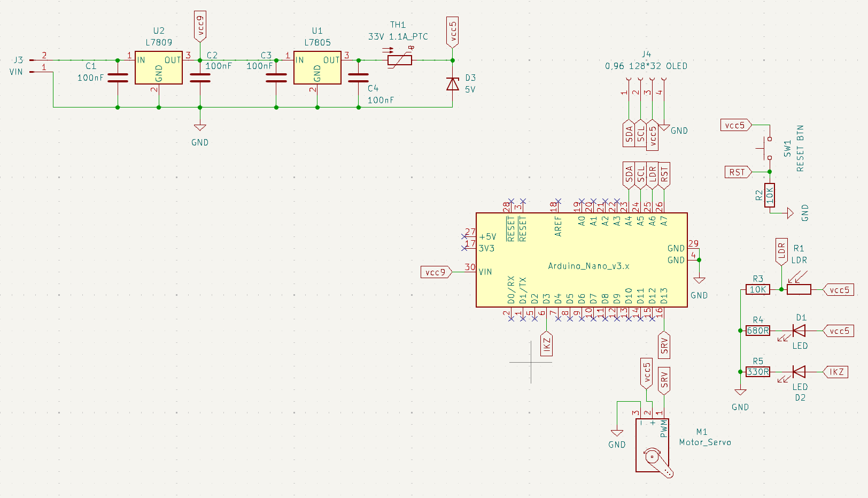868x498 pixels.
Task: Select the R1 LDR photoresistor symbol
Action: (799, 289)
